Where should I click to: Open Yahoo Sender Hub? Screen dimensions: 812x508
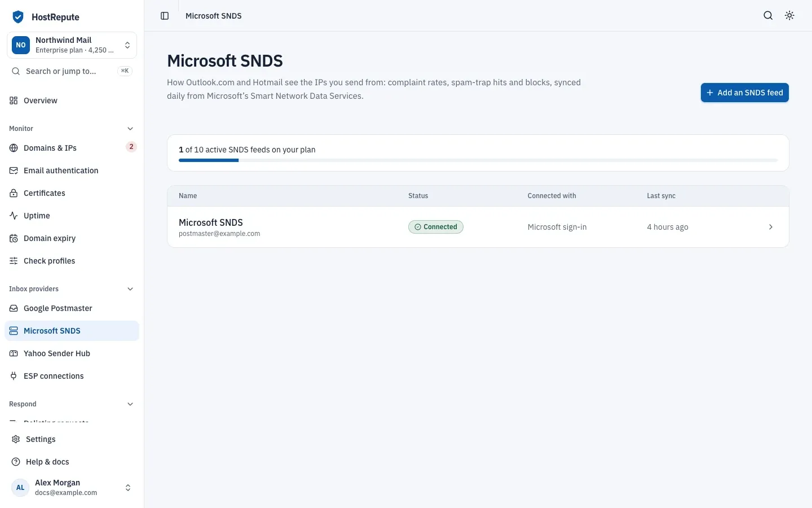tap(72, 353)
